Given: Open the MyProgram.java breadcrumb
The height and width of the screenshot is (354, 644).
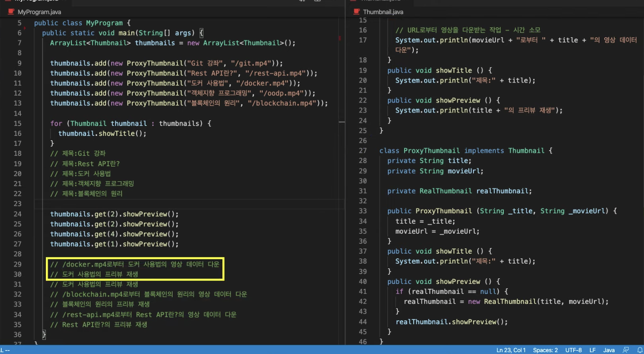Looking at the screenshot, I should tap(39, 12).
